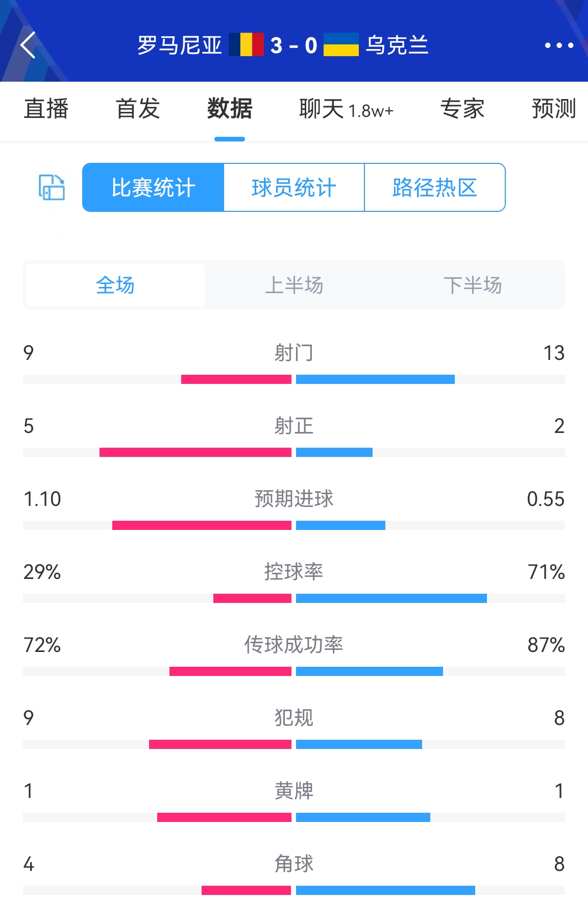Open the three-dot more menu

click(x=559, y=45)
